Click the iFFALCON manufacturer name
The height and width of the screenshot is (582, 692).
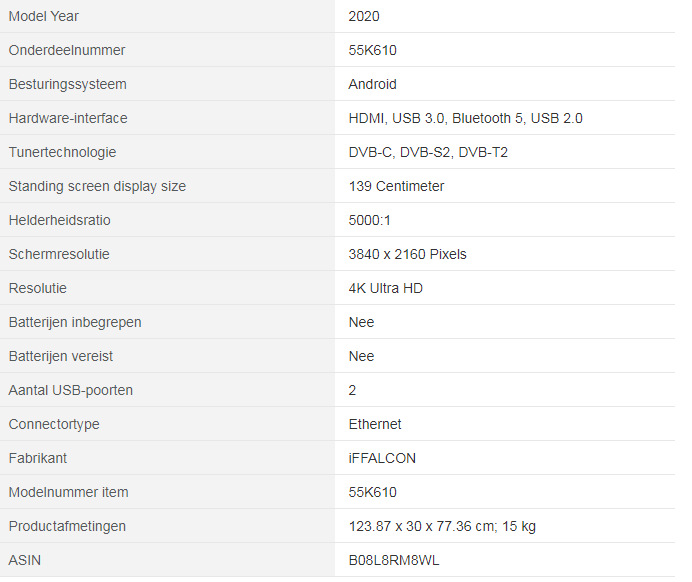382,458
